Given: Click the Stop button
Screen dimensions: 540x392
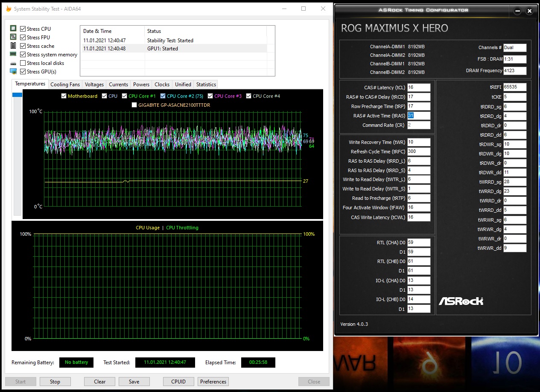Looking at the screenshot, I should 55,382.
